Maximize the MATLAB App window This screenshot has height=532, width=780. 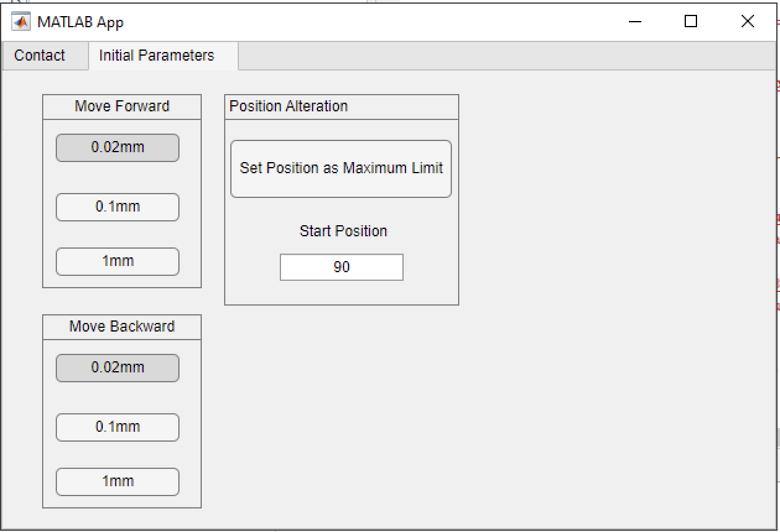pos(691,22)
